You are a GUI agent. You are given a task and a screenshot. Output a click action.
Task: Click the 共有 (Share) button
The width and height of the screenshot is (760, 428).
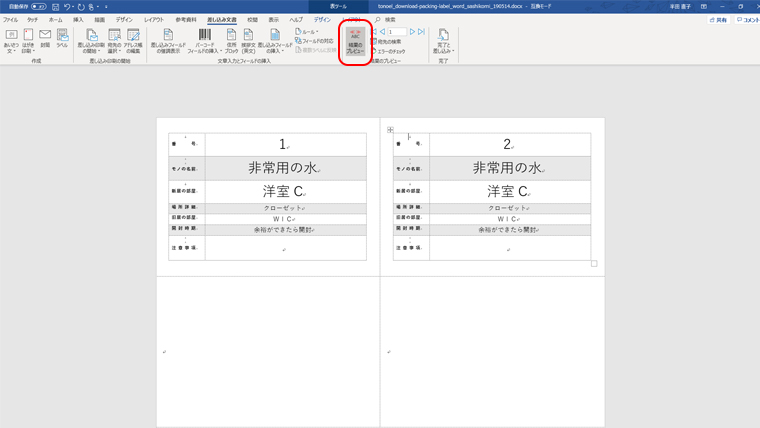(x=717, y=20)
